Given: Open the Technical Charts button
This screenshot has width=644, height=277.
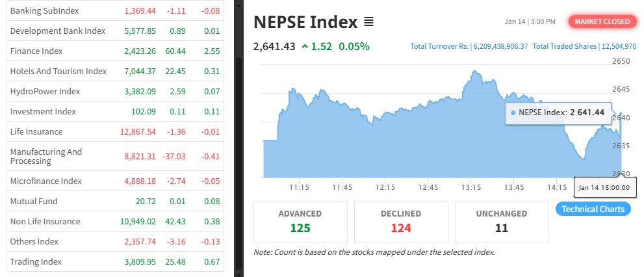Looking at the screenshot, I should (x=593, y=209).
